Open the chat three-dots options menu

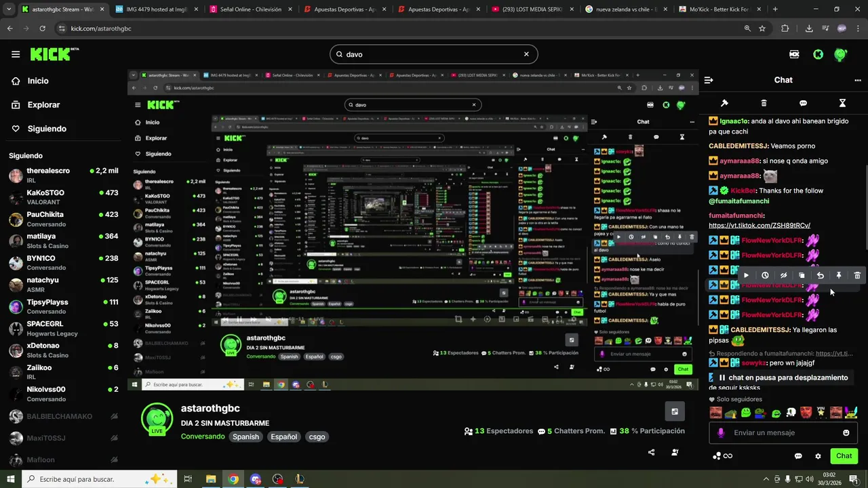(858, 80)
